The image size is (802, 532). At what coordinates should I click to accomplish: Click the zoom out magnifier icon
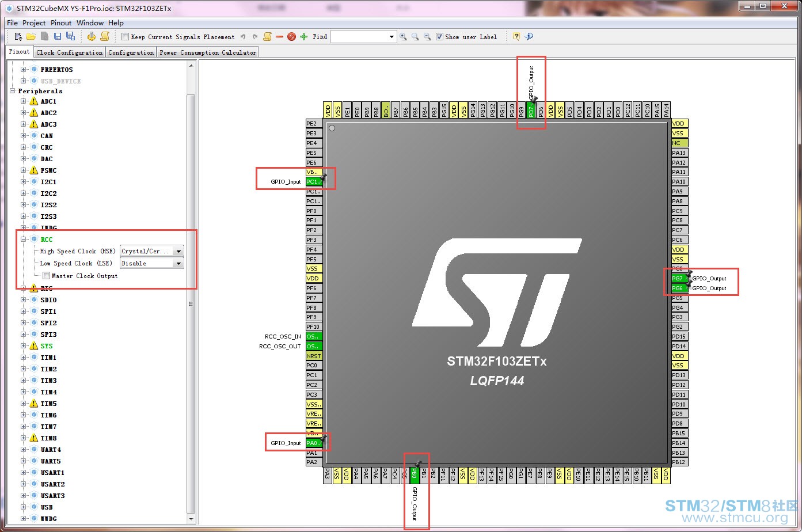click(427, 36)
